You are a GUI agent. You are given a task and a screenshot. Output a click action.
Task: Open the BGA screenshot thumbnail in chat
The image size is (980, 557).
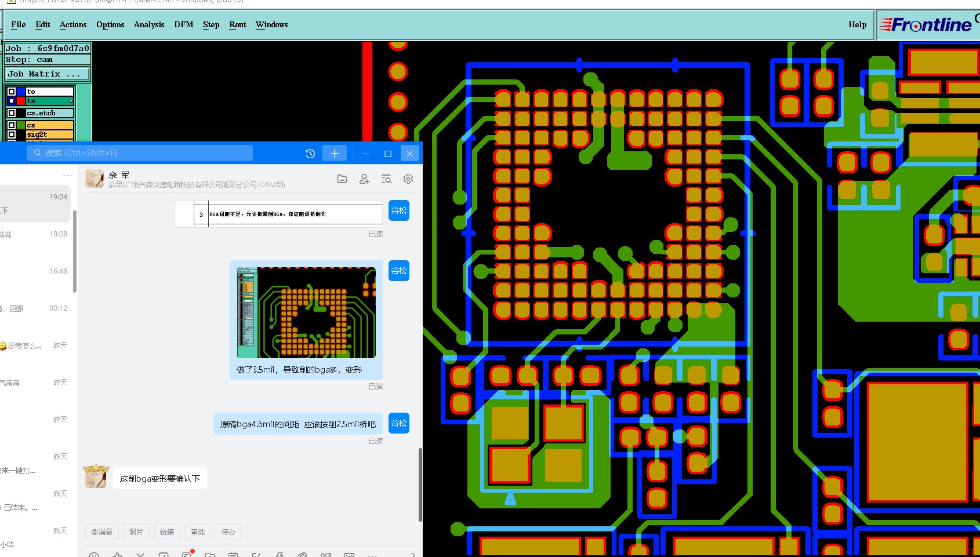coord(306,312)
